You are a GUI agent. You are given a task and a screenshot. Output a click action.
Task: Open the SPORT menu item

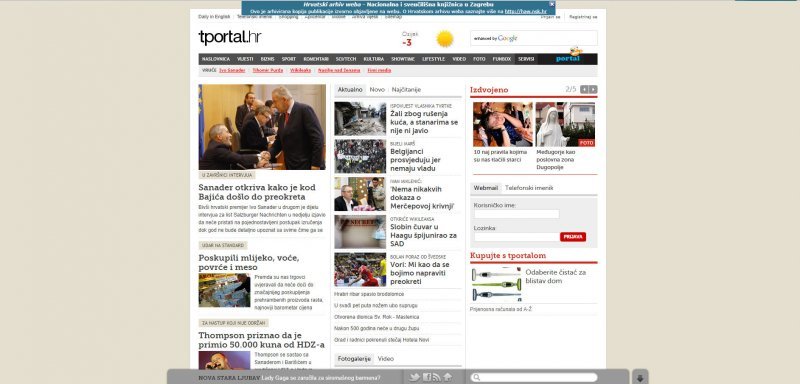(289, 59)
